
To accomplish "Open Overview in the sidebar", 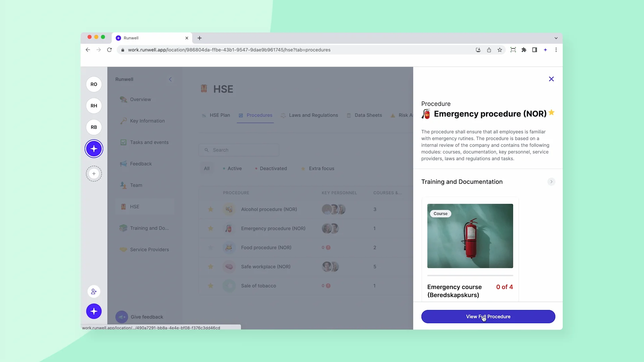I will click(145, 100).
